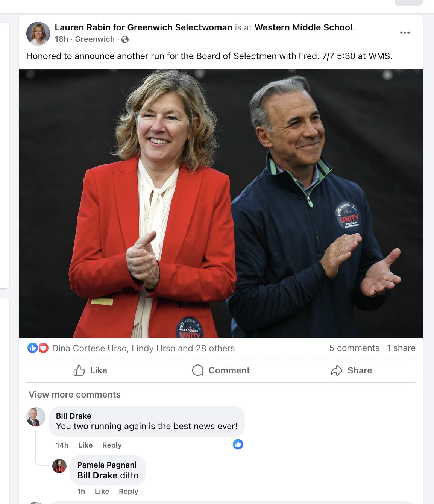Reply to Bill Drake's comment
Viewport: 434px width, 504px height.
click(112, 445)
